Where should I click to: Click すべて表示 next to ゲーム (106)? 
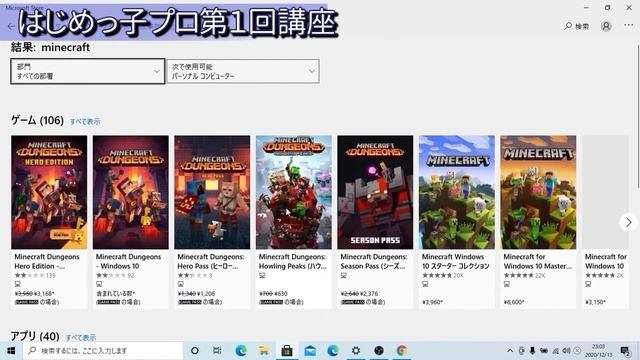85,122
